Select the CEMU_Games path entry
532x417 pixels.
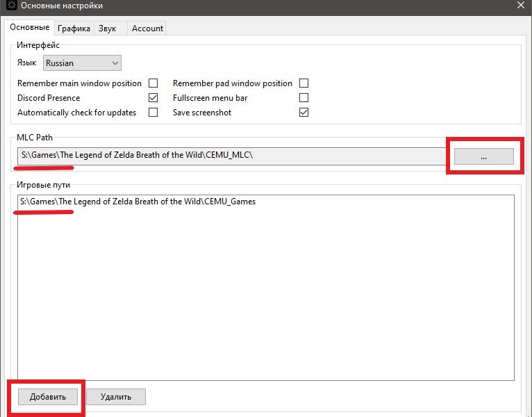138,202
